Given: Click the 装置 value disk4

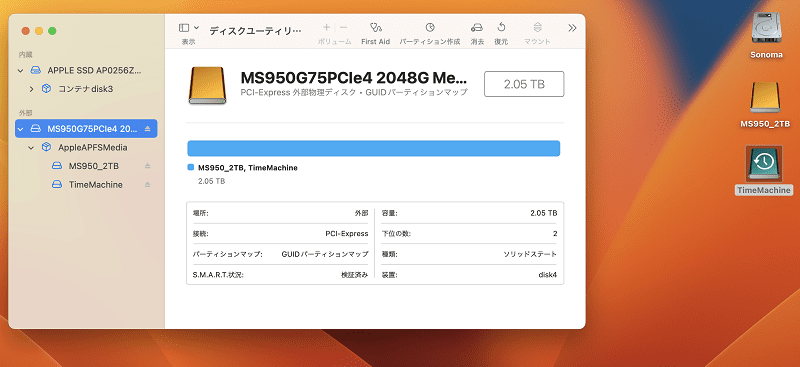Looking at the screenshot, I should pyautogui.click(x=548, y=275).
